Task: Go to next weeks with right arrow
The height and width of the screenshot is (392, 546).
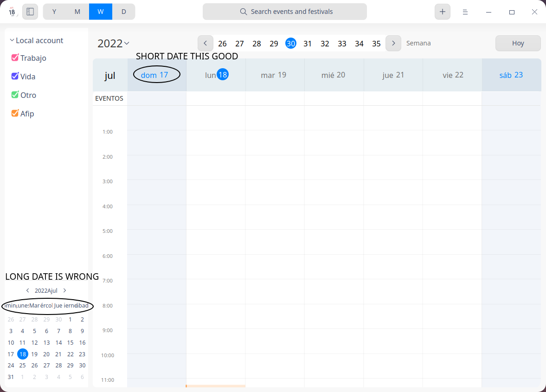Action: (393, 43)
